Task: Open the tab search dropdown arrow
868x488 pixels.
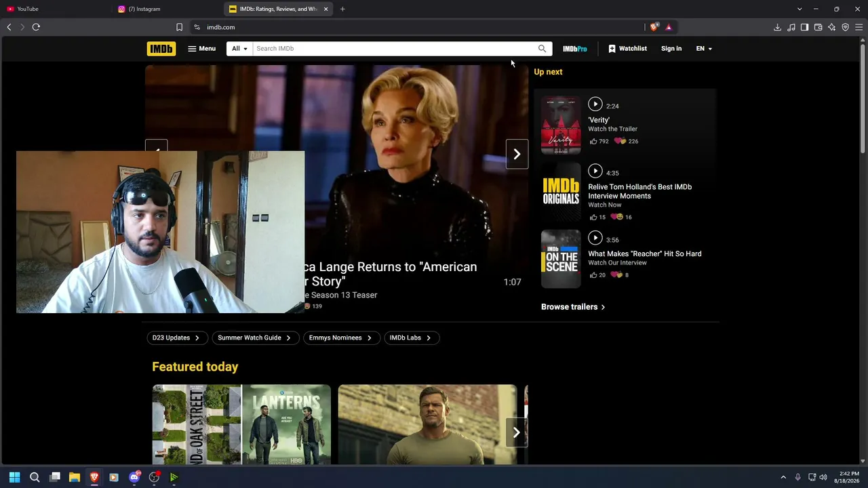Action: point(800,9)
